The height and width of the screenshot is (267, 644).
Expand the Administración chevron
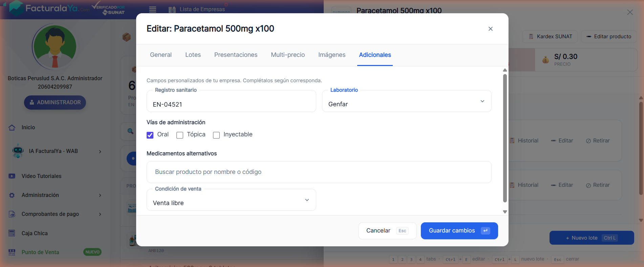point(100,195)
